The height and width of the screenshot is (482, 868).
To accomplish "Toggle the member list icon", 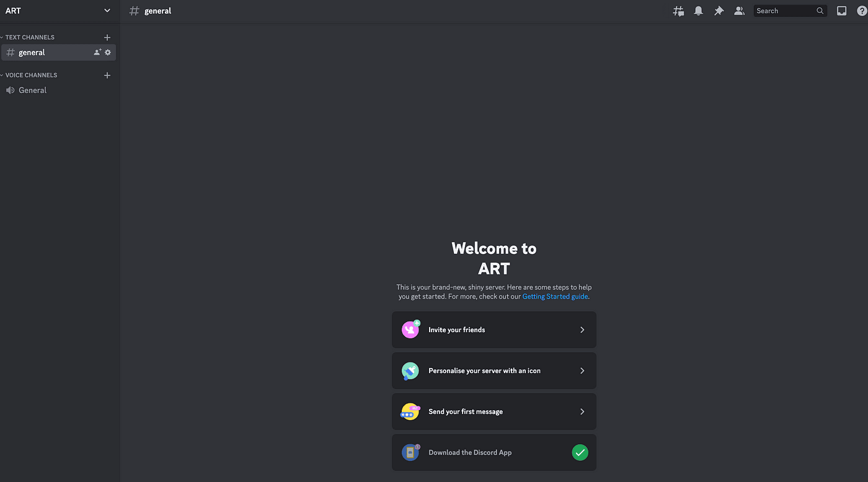I will tap(739, 11).
